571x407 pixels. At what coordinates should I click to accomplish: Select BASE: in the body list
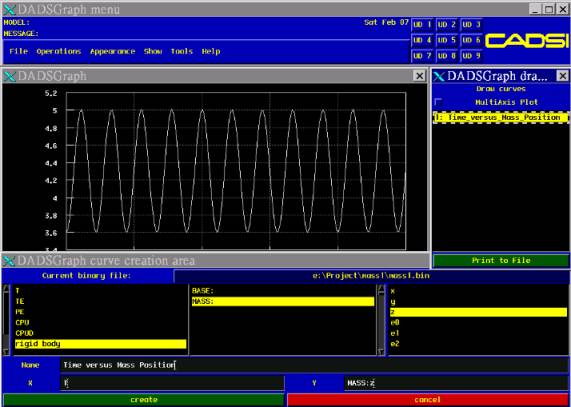[x=283, y=291]
